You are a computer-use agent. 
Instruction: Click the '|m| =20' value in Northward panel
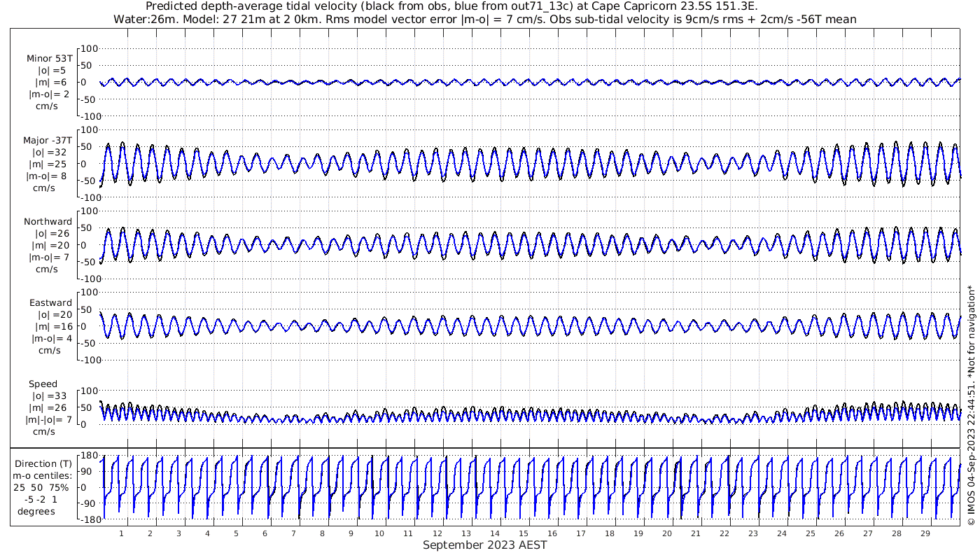(52, 245)
